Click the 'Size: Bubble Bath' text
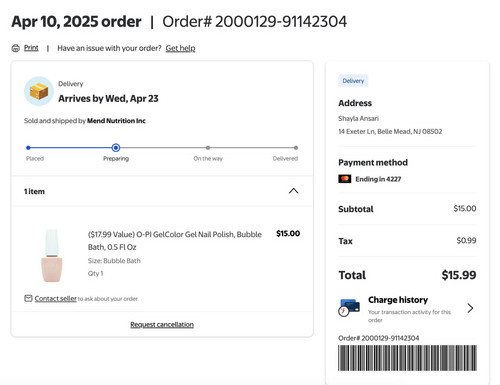 [x=114, y=261]
